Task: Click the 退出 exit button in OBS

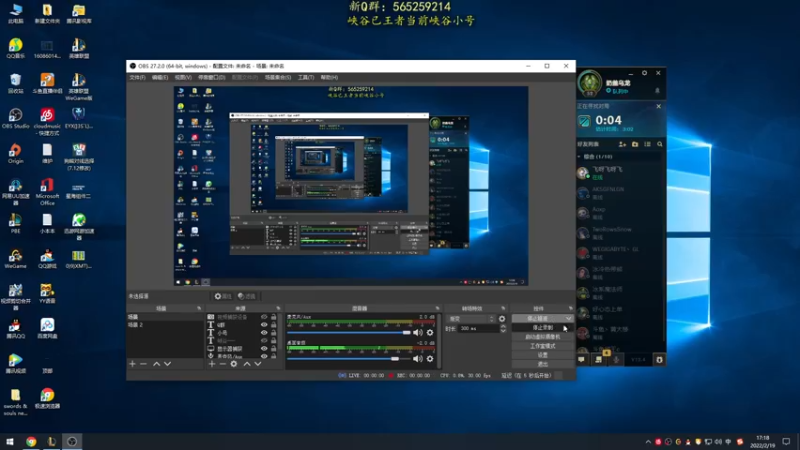Action: click(542, 364)
